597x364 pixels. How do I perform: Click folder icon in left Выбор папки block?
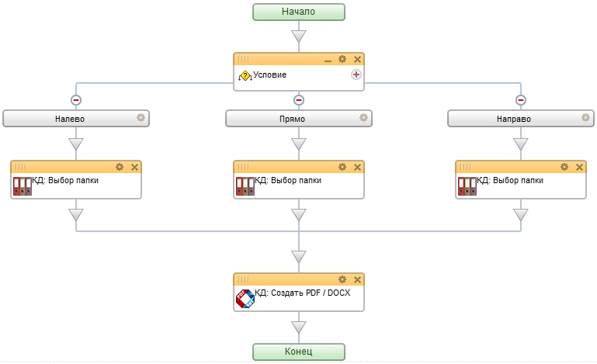22,185
